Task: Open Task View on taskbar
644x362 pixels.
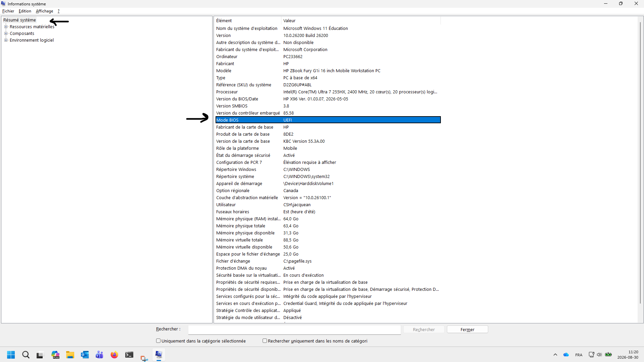Action: pos(40,355)
